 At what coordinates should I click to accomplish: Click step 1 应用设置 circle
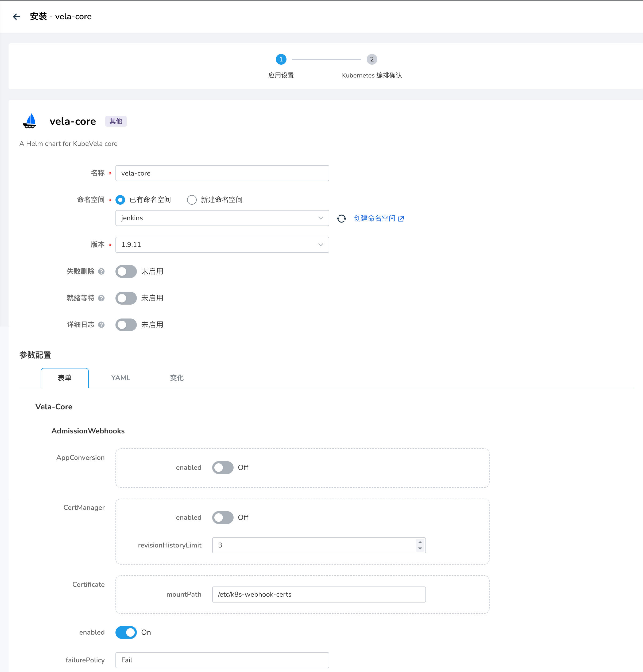tap(281, 59)
